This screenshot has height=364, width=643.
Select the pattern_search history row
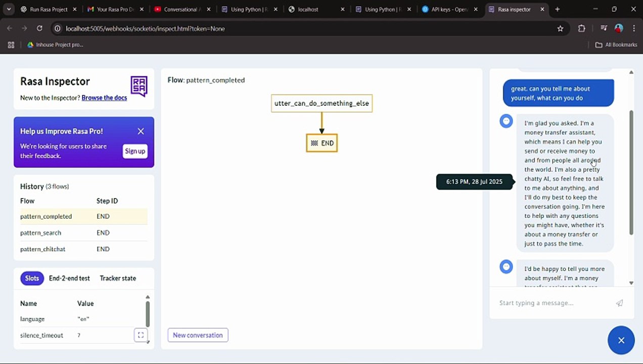pyautogui.click(x=84, y=233)
